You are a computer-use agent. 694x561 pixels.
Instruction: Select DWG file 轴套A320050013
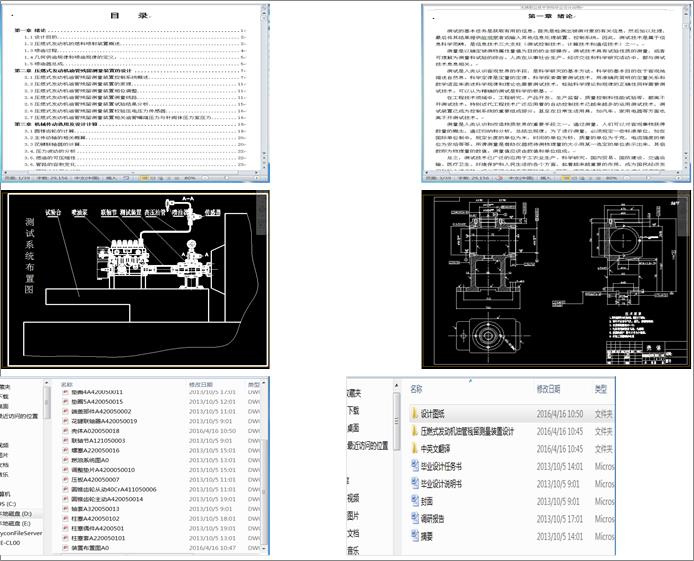click(x=95, y=509)
